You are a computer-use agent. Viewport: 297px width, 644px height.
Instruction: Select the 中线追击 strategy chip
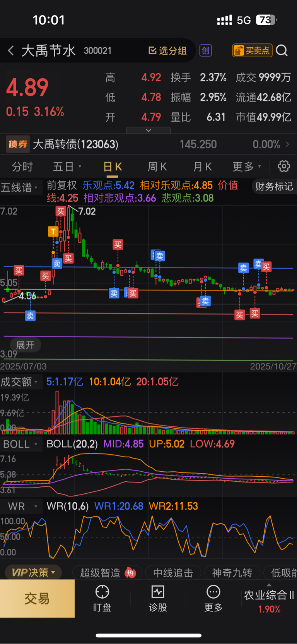[173, 573]
